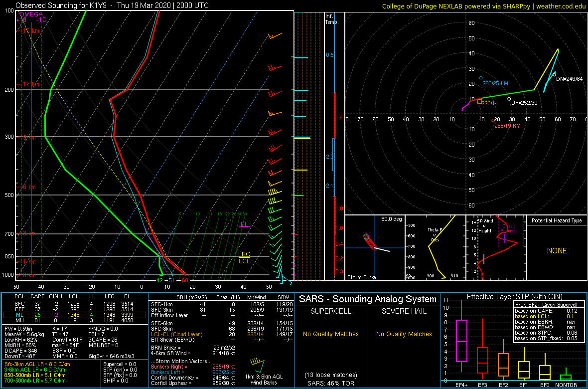Screen dimensions: 588x389
Task: Click the Classic Supercell label
Action: coord(510,229)
